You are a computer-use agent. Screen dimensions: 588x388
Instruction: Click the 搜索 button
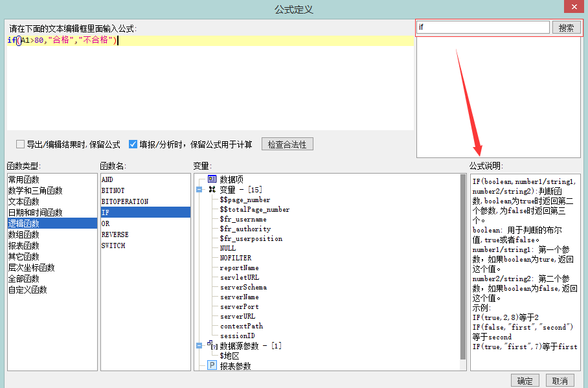566,27
